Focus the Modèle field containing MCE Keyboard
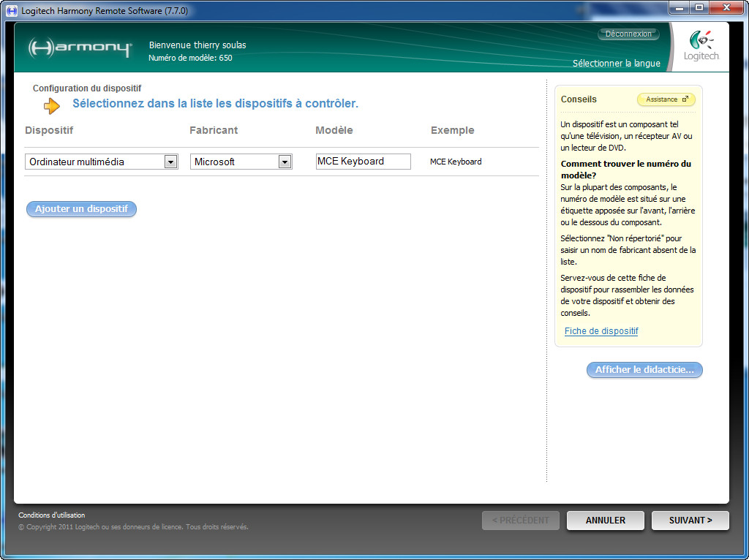The width and height of the screenshot is (749, 560). point(363,162)
